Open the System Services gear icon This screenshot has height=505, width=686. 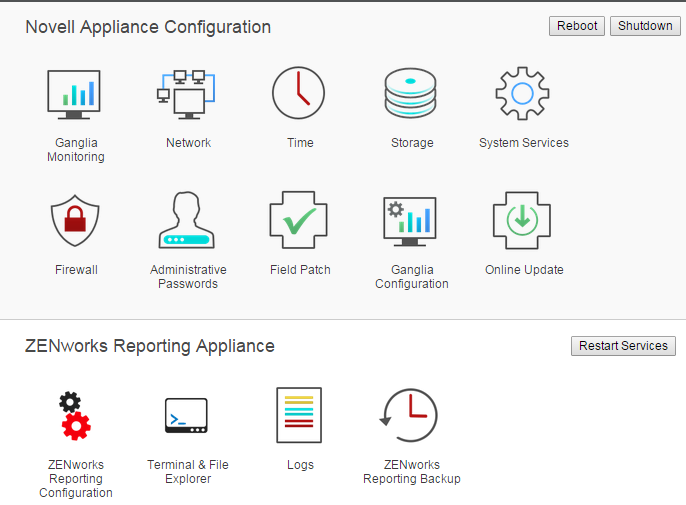click(522, 93)
